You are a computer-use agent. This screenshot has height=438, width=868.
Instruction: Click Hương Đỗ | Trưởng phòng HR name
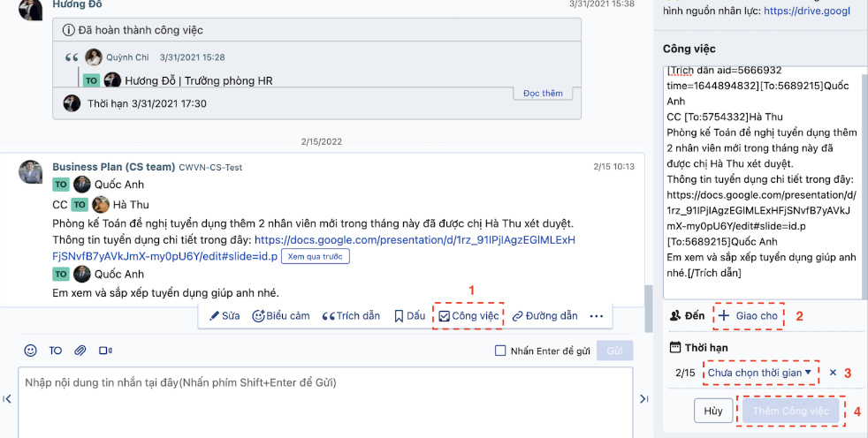[x=199, y=80]
